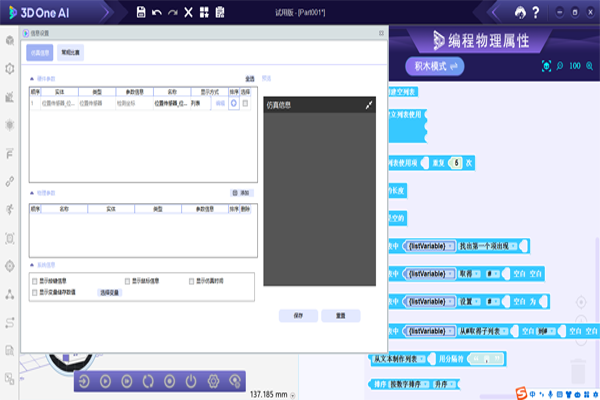Click the Undo arrow icon
600x400 pixels.
[157, 12]
